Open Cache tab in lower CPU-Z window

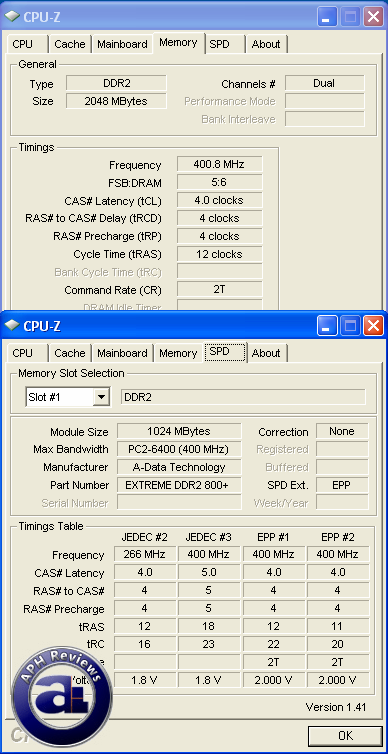(70, 353)
